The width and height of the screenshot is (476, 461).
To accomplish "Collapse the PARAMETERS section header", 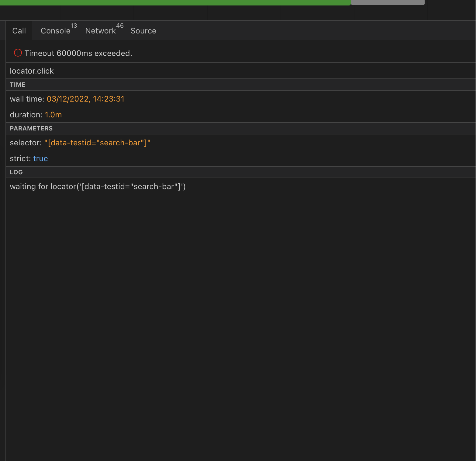I will click(x=31, y=128).
